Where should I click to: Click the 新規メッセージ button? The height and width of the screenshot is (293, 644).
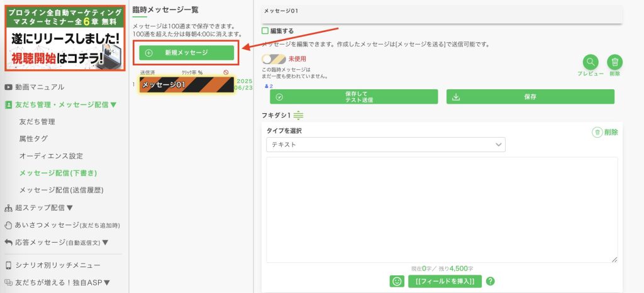tap(186, 52)
